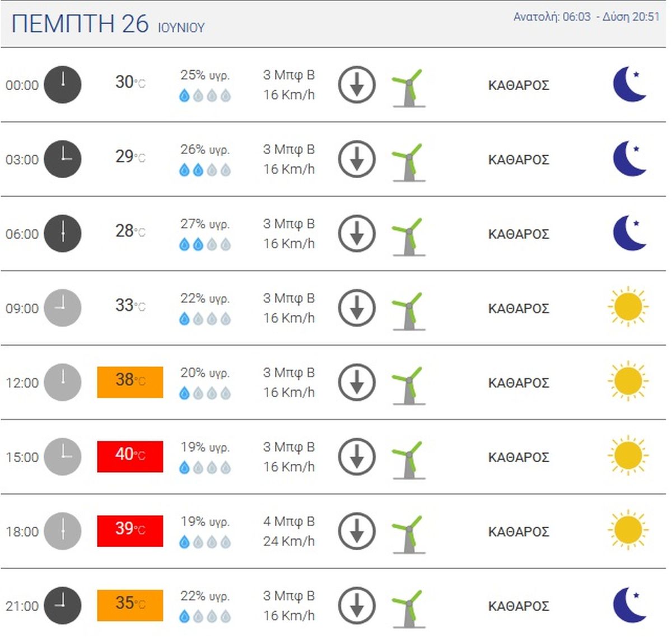Click the orange 38°C temperature box
672x642 pixels.
[130, 382]
